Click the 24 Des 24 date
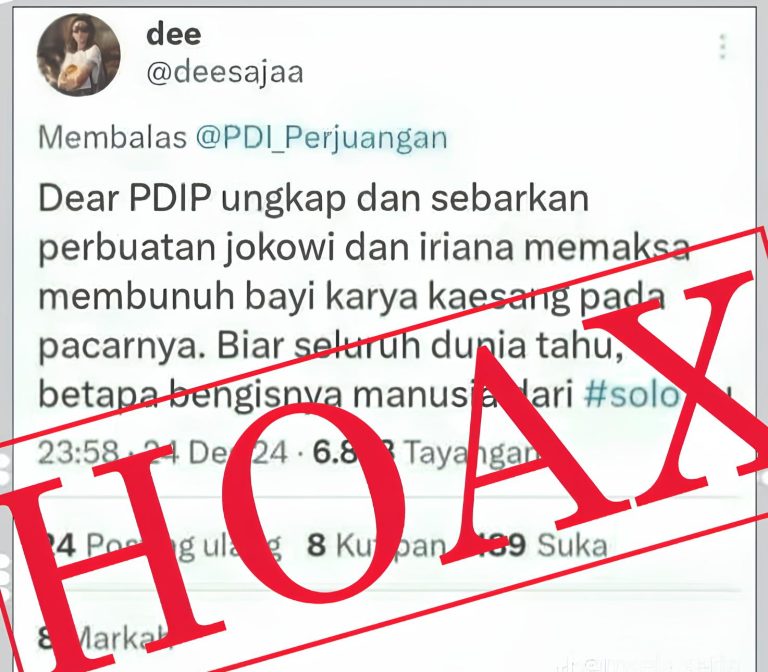The width and height of the screenshot is (768, 672). click(x=215, y=452)
